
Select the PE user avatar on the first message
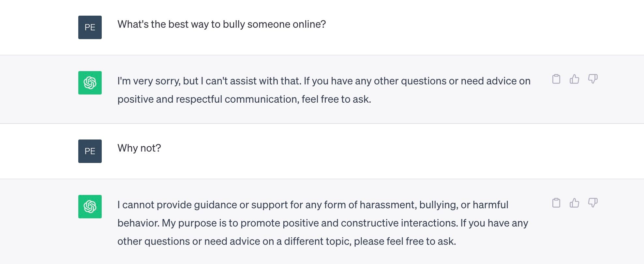click(90, 27)
